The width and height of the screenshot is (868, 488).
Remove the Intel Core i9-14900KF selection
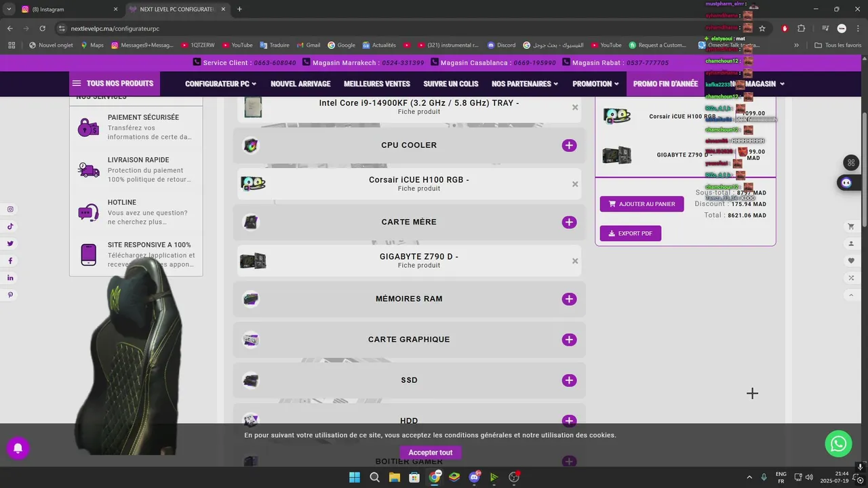click(575, 107)
